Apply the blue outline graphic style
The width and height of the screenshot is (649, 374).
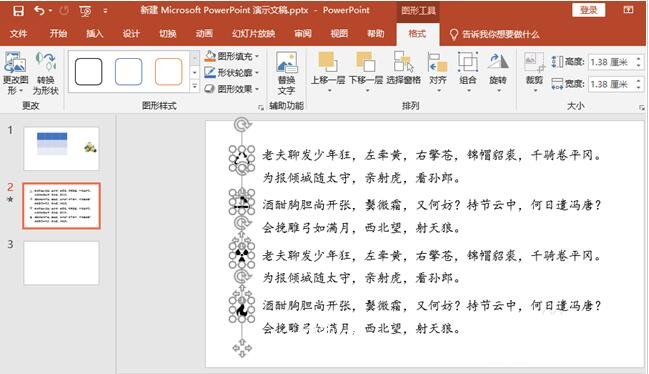pos(128,72)
